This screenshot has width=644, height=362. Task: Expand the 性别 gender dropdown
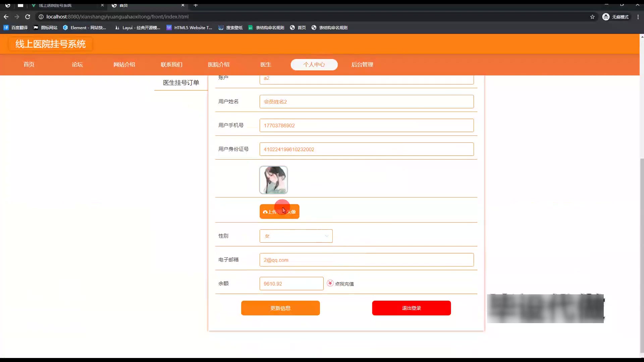pyautogui.click(x=296, y=236)
